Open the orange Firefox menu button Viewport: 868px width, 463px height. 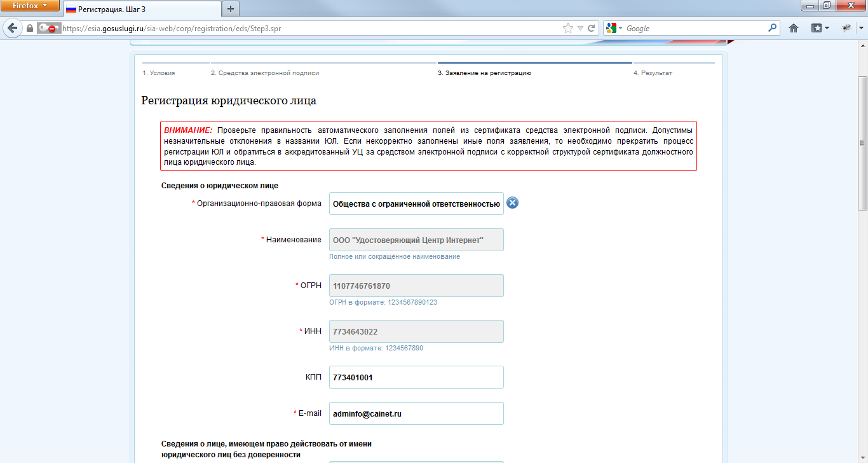pos(31,6)
